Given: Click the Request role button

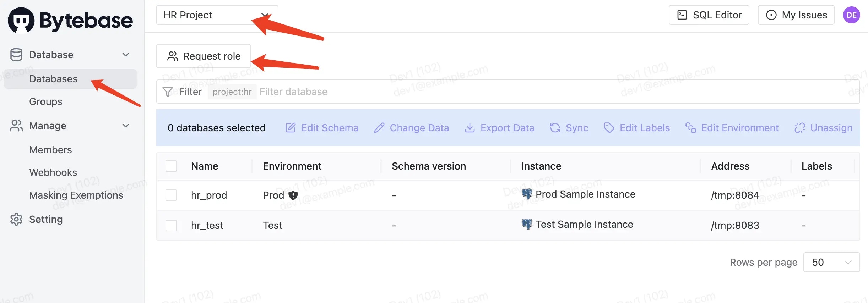Looking at the screenshot, I should 203,56.
